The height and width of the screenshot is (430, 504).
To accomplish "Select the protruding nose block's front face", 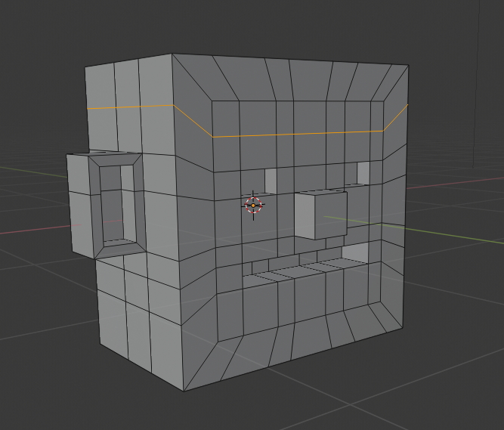I will pos(331,215).
